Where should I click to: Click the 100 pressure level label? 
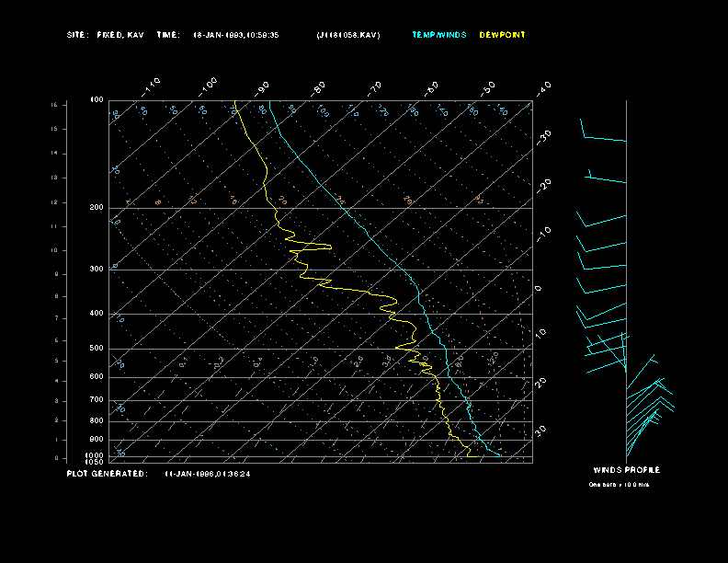(x=97, y=100)
